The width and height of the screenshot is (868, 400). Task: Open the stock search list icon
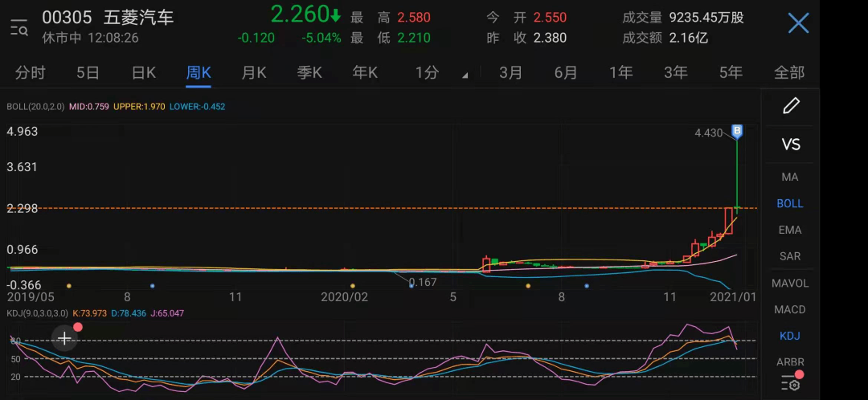(x=18, y=26)
